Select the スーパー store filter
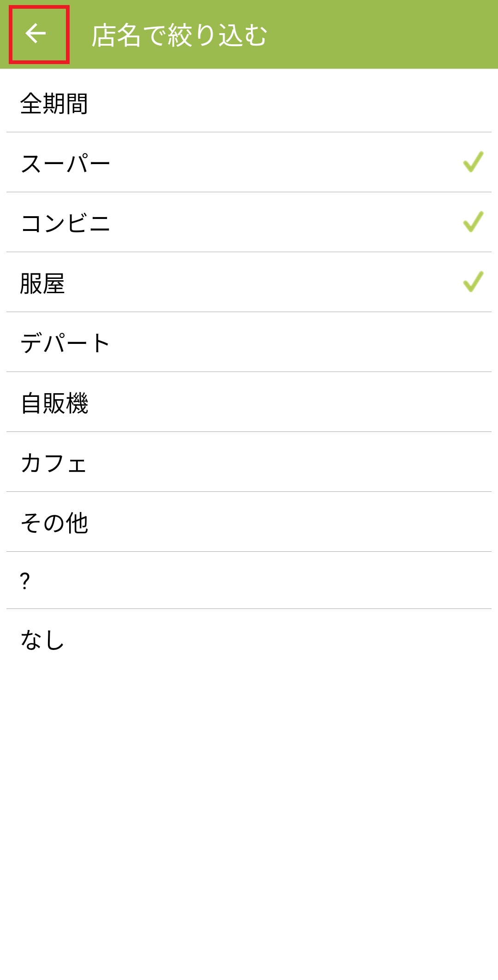 [65, 164]
